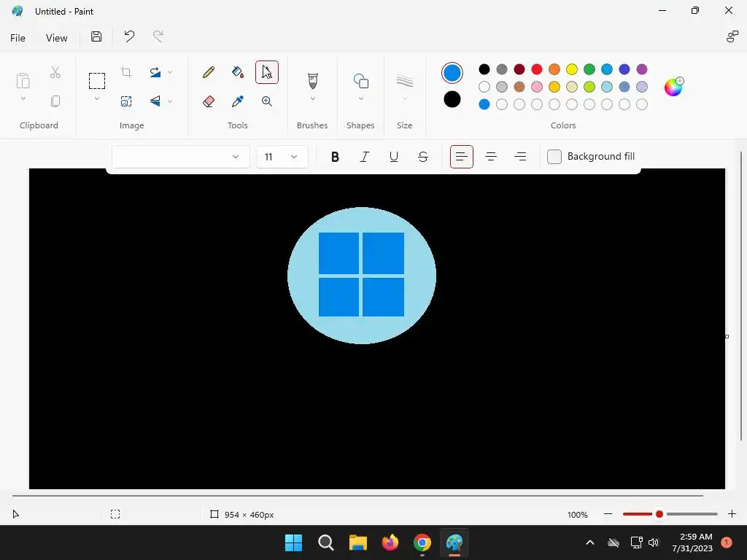The height and width of the screenshot is (560, 747).
Task: Click the Flip icon
Action: point(155,101)
